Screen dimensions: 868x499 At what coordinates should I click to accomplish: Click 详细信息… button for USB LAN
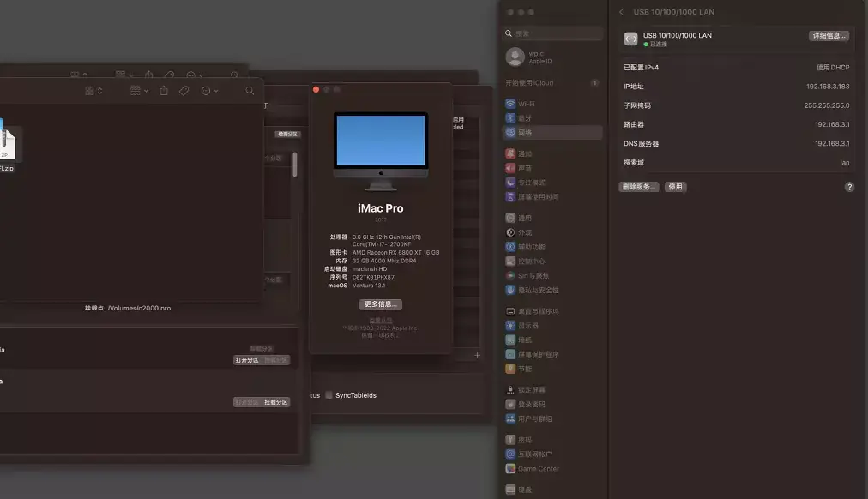[829, 36]
